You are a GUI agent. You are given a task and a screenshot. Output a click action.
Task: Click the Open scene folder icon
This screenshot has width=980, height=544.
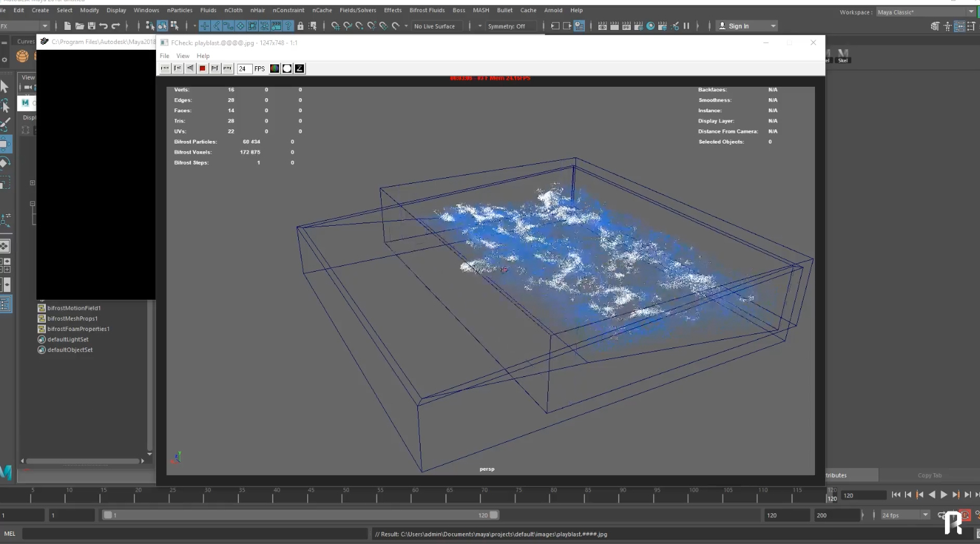tap(79, 26)
